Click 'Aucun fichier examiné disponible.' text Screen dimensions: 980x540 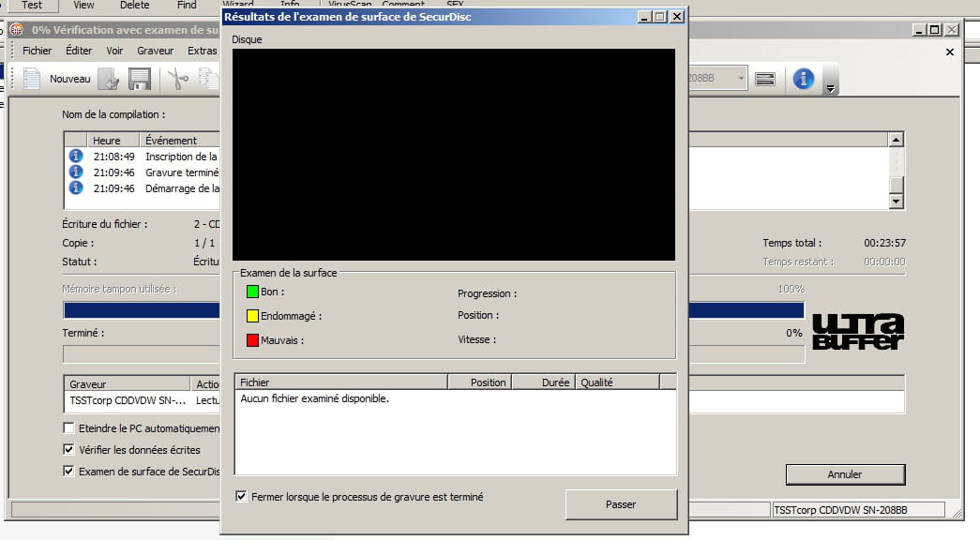314,398
